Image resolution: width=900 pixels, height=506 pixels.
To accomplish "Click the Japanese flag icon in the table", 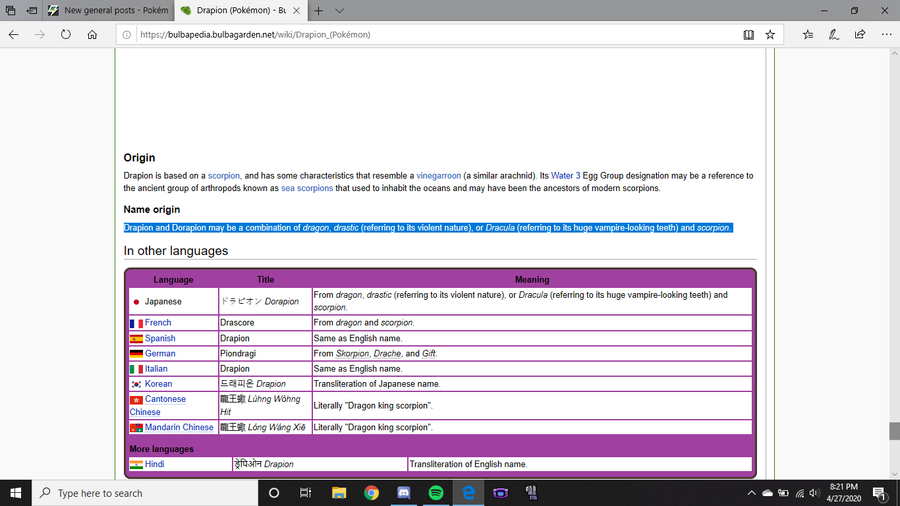I will coord(136,302).
